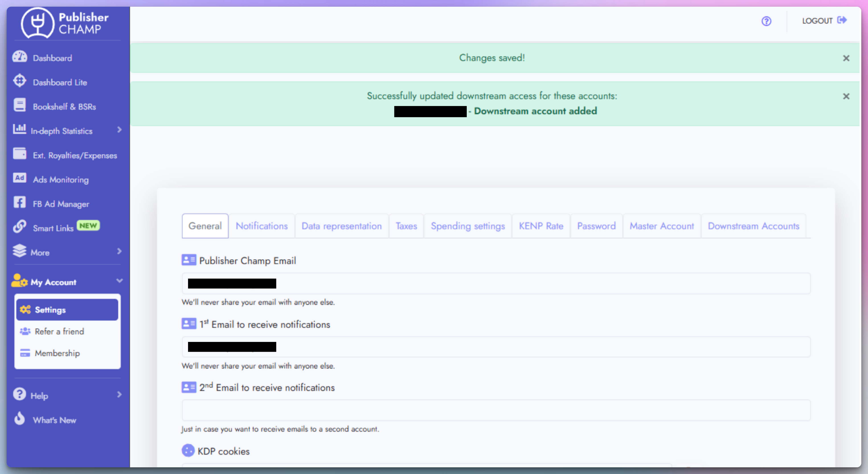Click the Publisher Champ Email field
Viewport: 868px width, 474px height.
(x=496, y=283)
